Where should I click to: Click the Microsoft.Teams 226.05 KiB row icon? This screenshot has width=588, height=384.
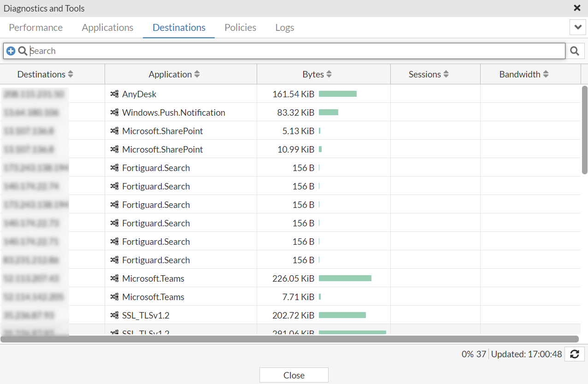[115, 278]
